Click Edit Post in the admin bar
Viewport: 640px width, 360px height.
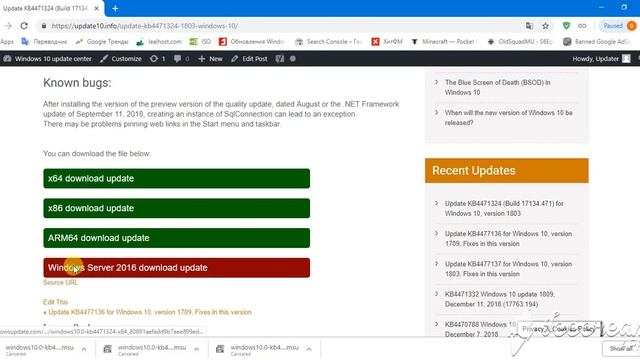tap(249, 59)
